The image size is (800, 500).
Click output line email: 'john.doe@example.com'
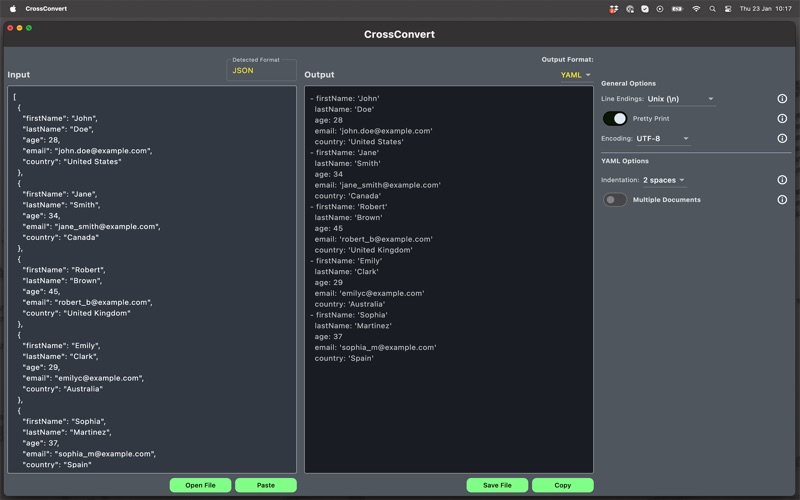pos(373,131)
